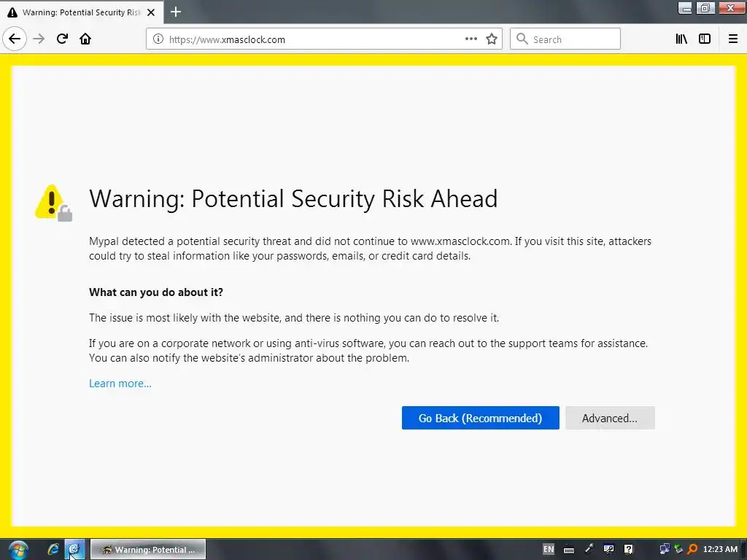747x560 pixels.
Task: Click the search magnifier icon
Action: (x=522, y=39)
